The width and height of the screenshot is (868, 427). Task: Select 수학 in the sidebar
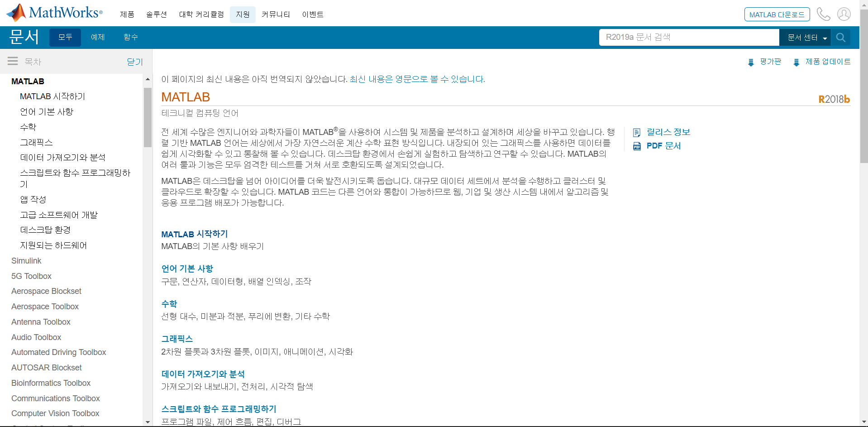coord(28,127)
